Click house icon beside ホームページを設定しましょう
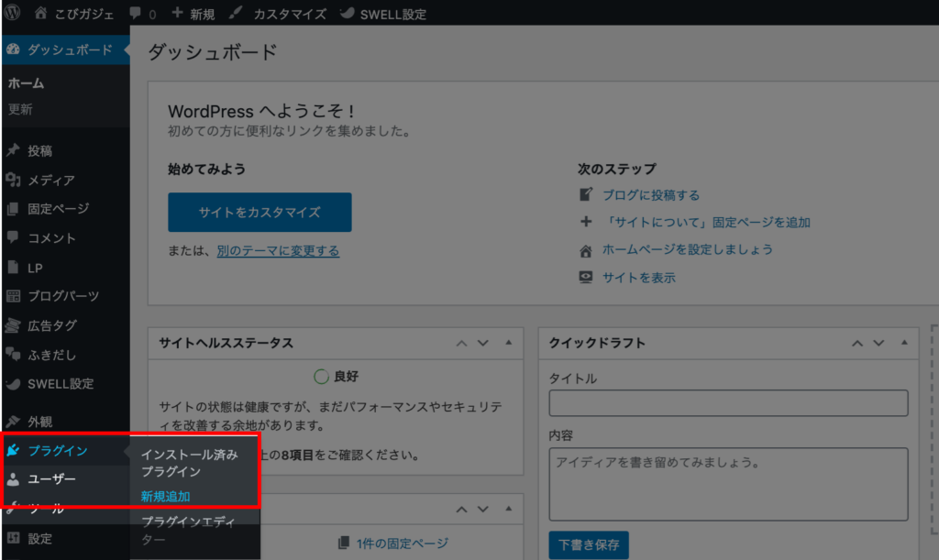Image resolution: width=939 pixels, height=560 pixels. tap(586, 251)
